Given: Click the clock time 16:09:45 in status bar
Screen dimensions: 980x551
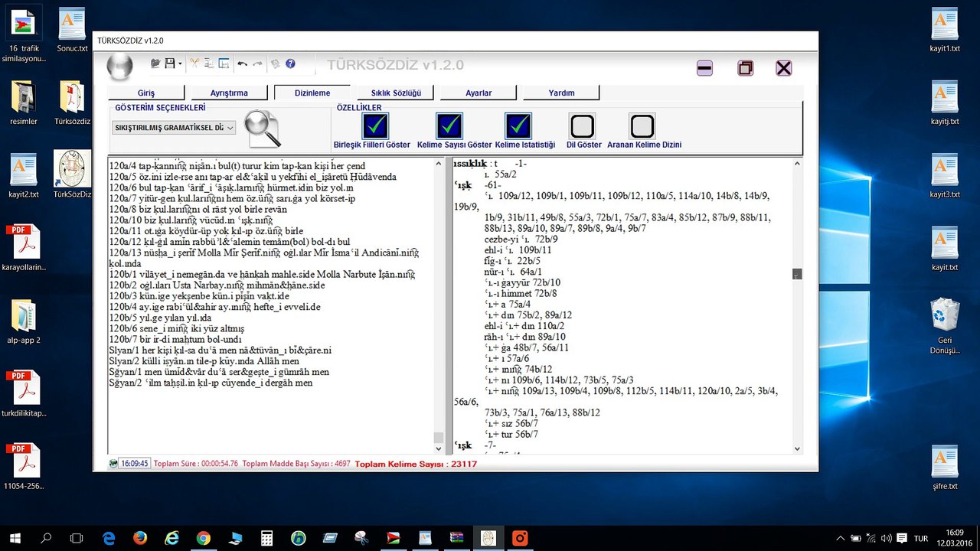Looking at the screenshot, I should [133, 464].
